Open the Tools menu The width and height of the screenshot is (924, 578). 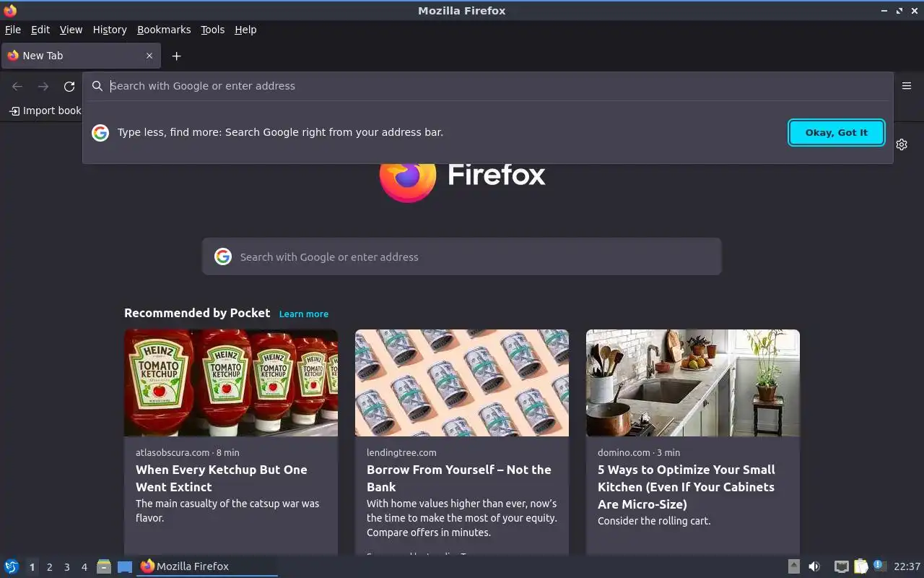point(212,30)
